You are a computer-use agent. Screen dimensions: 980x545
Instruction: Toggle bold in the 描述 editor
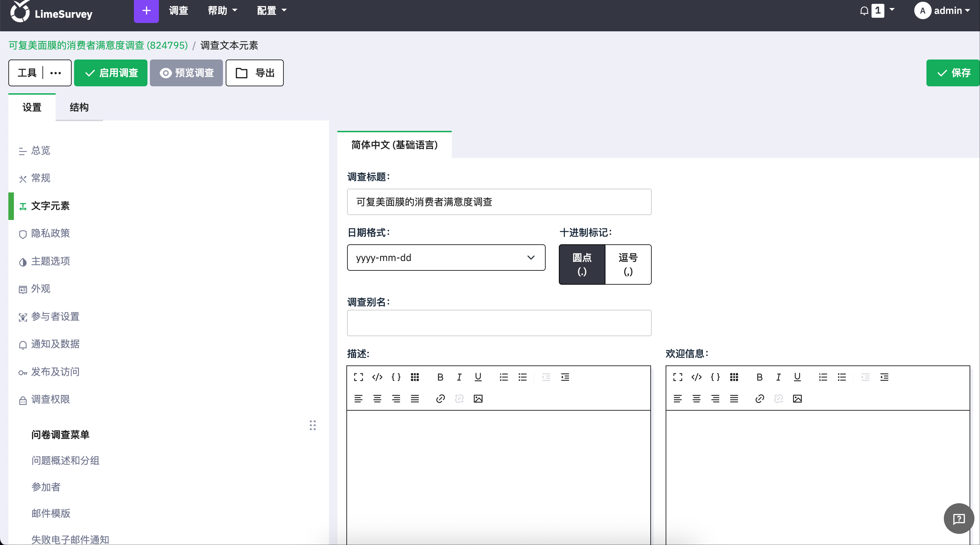coord(440,377)
